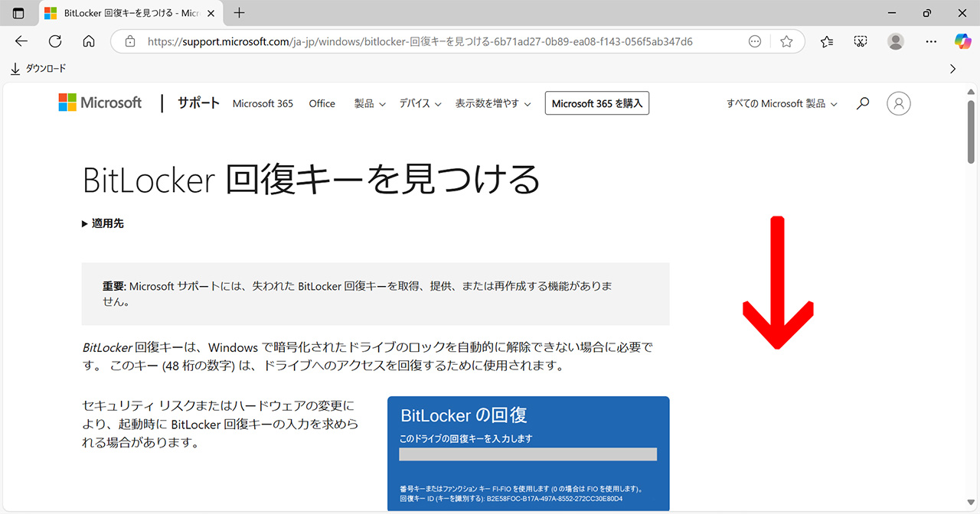The width and height of the screenshot is (980, 514).
Task: Go to Microsoft 365 nav link
Action: [x=263, y=103]
